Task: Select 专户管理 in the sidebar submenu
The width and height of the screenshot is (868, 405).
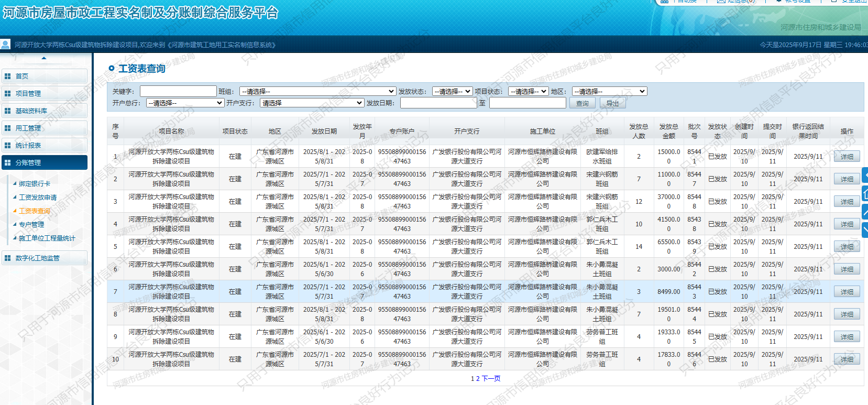Action: (31, 225)
